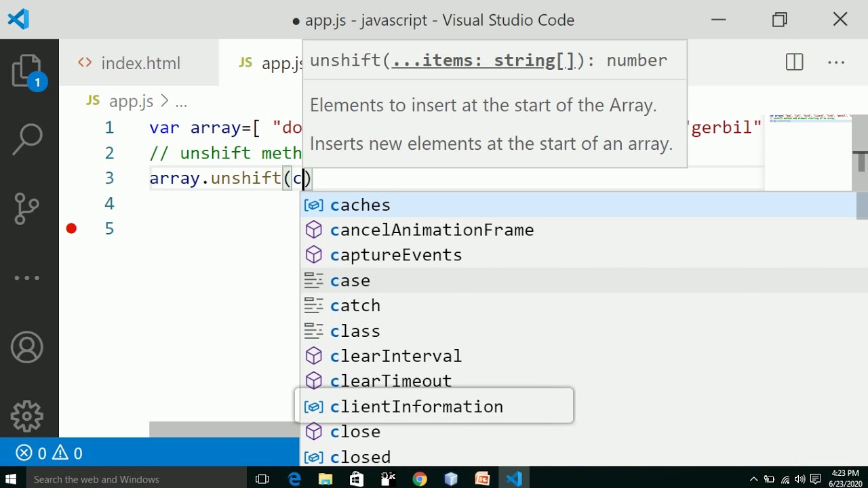
Task: Click the suggestion list scrollbar thumb
Action: coord(862,206)
